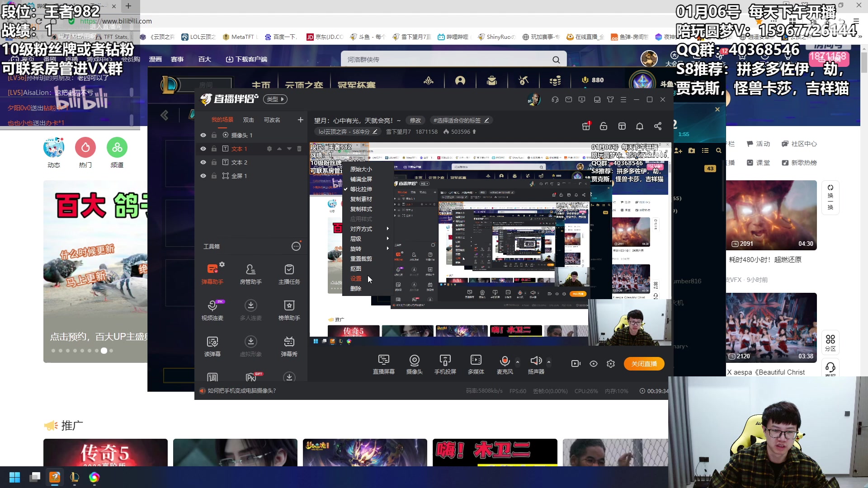Delete 文本 1 with trash icon

tap(299, 149)
